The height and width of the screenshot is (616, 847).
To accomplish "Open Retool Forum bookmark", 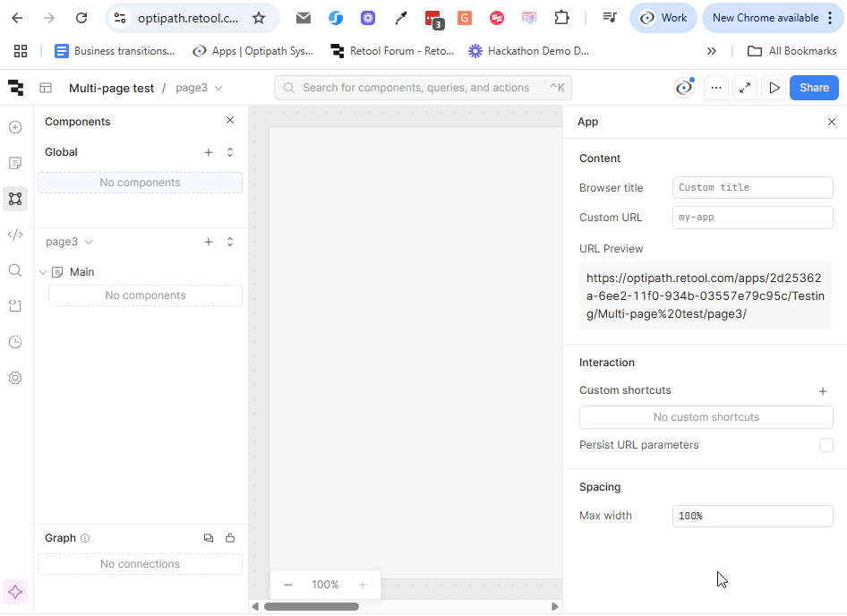I will pyautogui.click(x=393, y=51).
